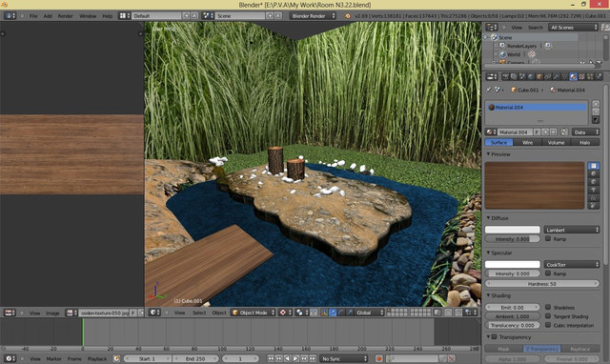Enable Tangent Shading checkbox
Image resolution: width=610 pixels, height=364 pixels.
[548, 316]
